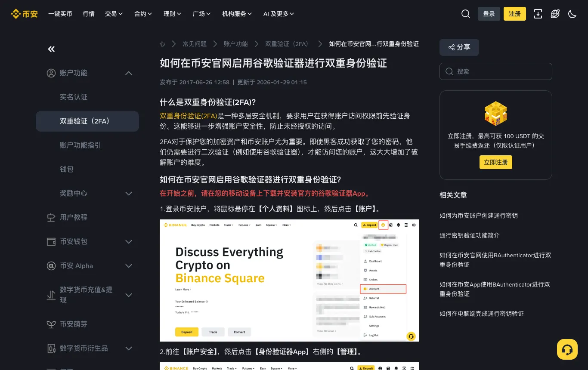This screenshot has height=370, width=588.
Task: Click the gift box promo image
Action: coord(496,114)
